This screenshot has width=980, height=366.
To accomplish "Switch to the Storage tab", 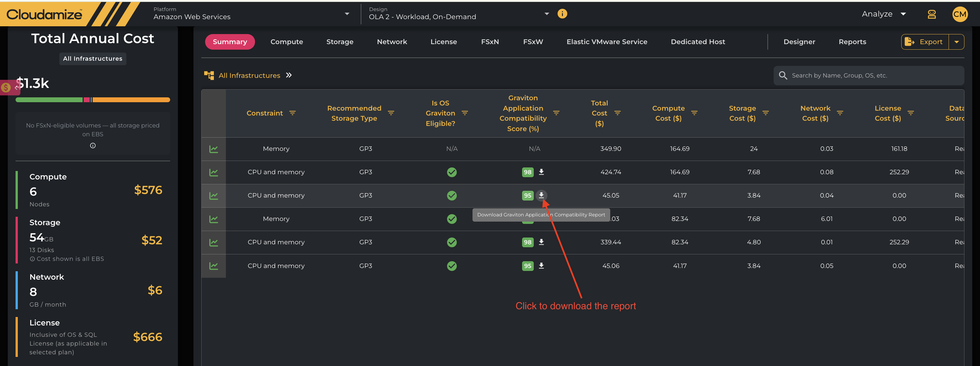I will coord(340,42).
